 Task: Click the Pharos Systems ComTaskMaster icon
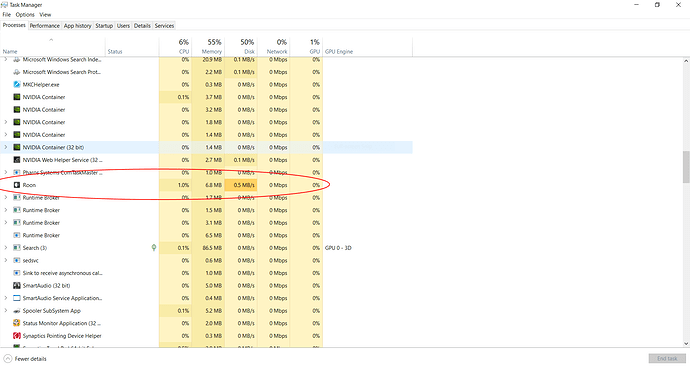coord(17,172)
